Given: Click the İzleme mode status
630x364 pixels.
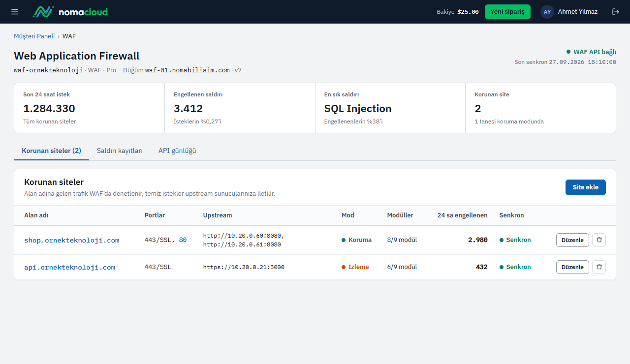Looking at the screenshot, I should (355, 267).
